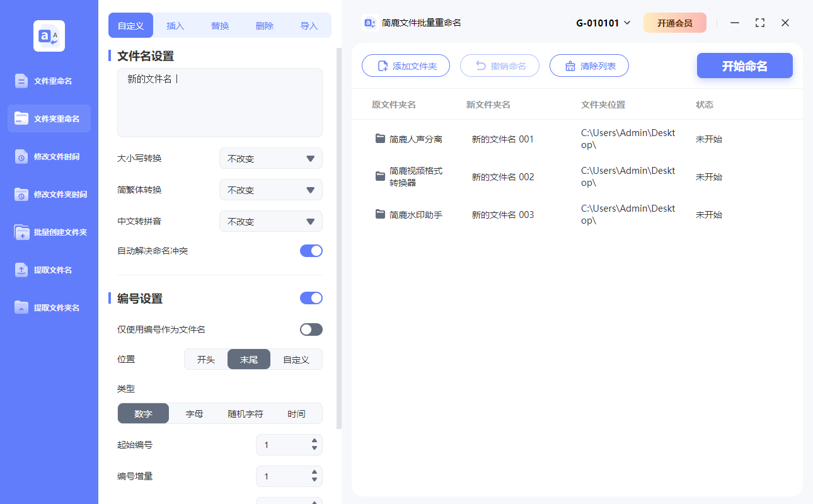Set numbering position to 末尾
This screenshot has height=504, width=813.
(x=249, y=359)
